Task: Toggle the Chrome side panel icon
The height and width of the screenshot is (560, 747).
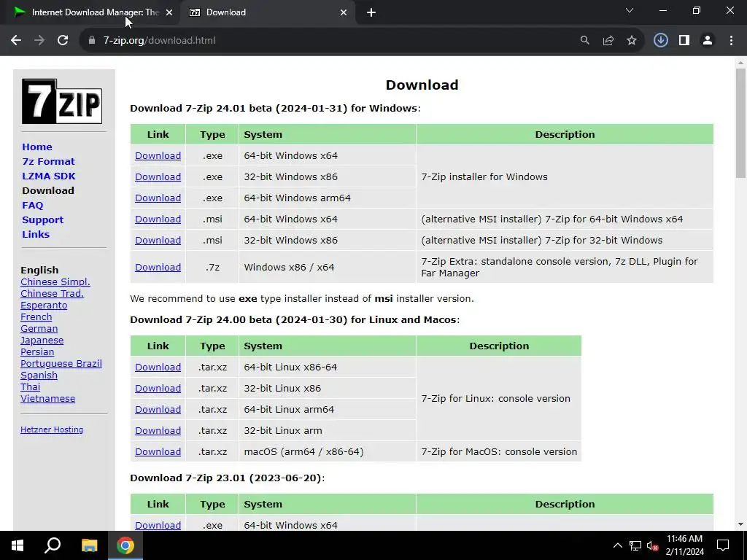Action: 684,41
